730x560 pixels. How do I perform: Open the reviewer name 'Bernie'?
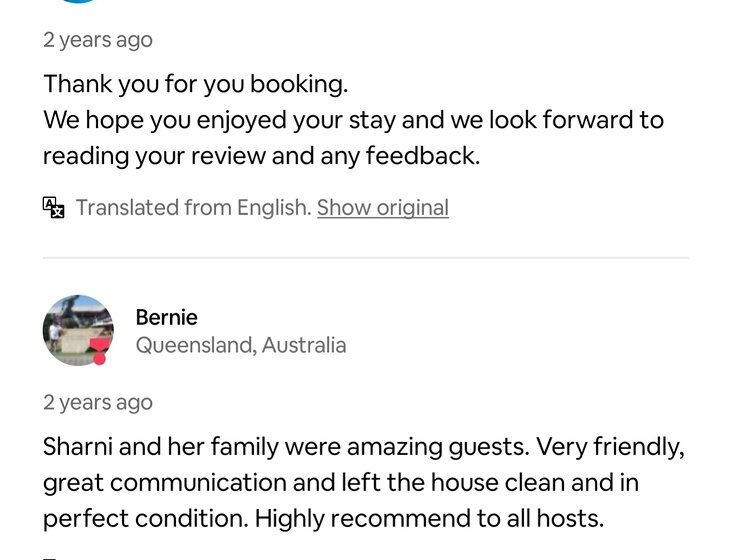(166, 318)
